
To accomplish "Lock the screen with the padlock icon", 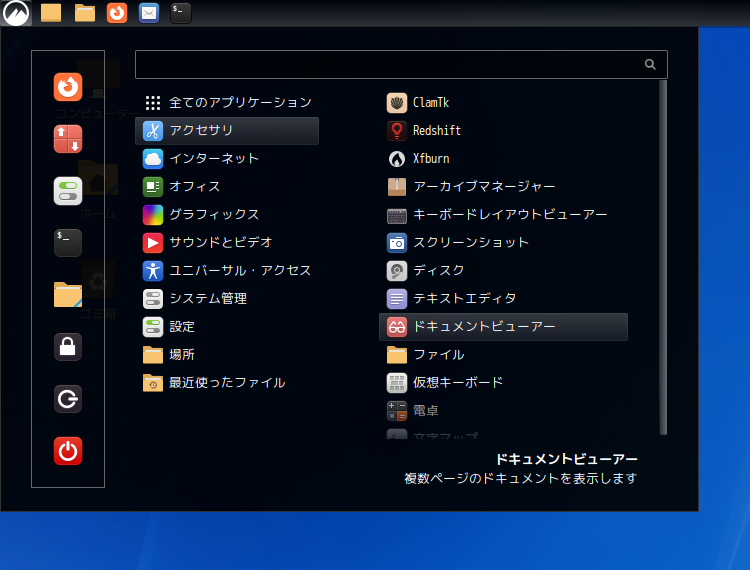I will click(x=67, y=347).
